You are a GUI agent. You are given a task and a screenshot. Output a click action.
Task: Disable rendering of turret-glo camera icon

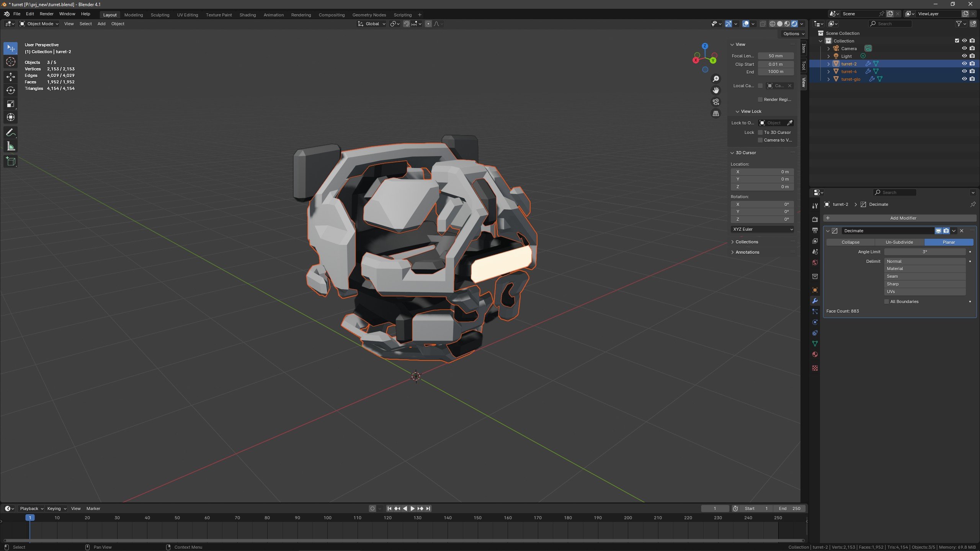972,79
